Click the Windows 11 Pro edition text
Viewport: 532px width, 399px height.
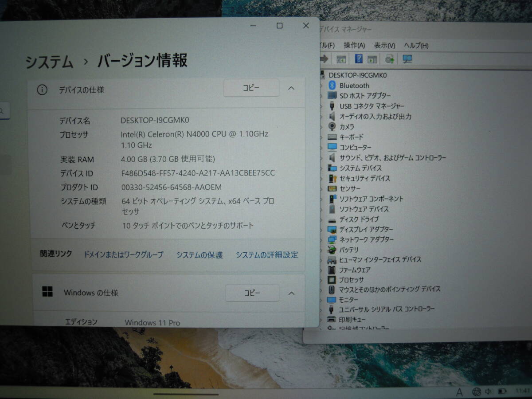[x=153, y=323]
